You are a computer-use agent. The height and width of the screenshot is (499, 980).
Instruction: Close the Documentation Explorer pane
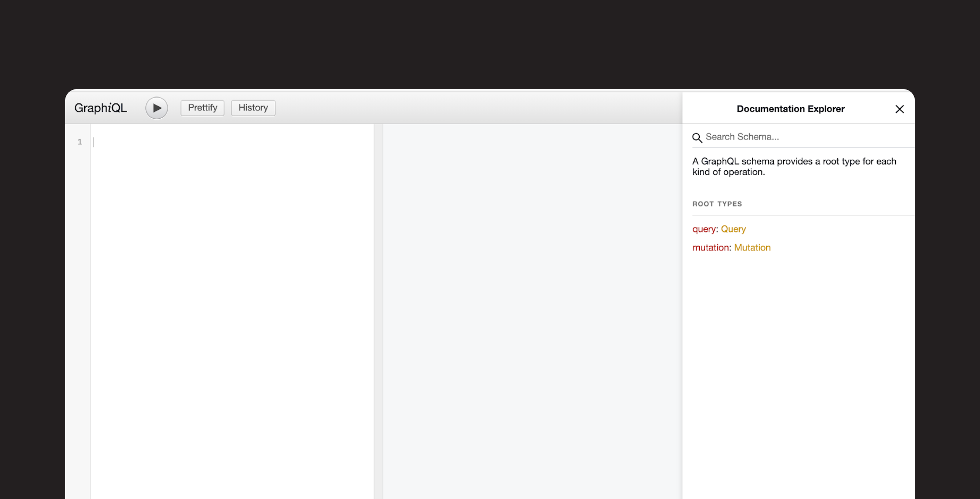pos(900,109)
